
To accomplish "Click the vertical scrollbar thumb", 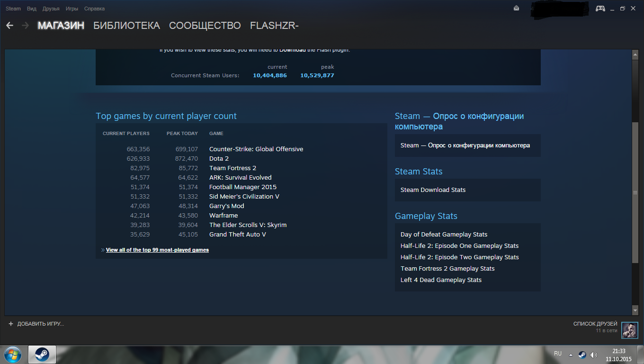I will pos(635,192).
